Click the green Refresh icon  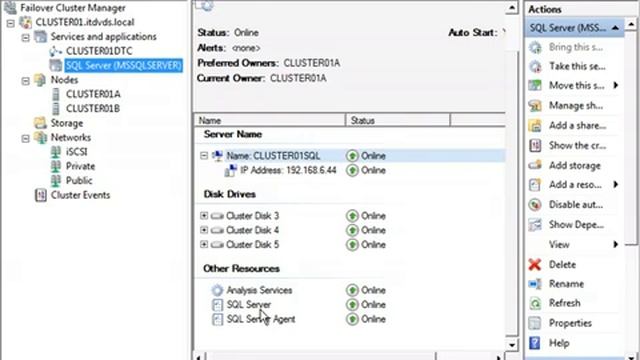pyautogui.click(x=535, y=303)
